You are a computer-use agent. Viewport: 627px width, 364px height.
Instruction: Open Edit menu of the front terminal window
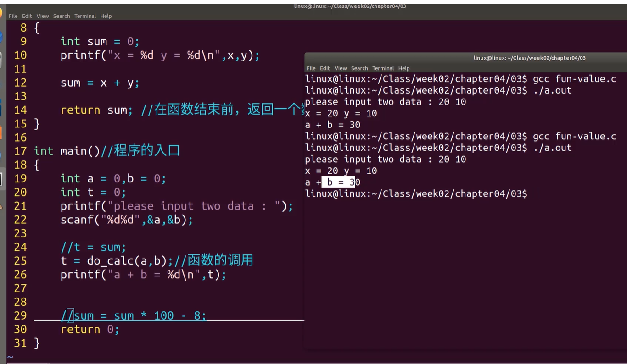325,68
